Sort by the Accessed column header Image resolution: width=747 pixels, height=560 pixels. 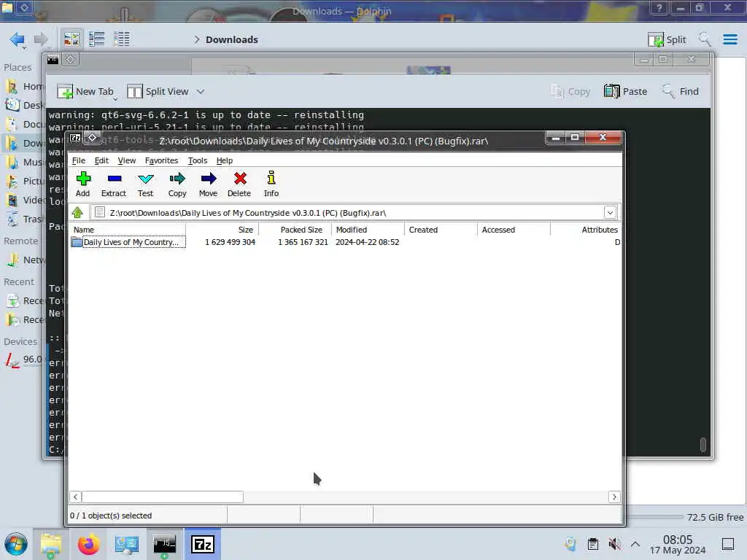coord(514,230)
